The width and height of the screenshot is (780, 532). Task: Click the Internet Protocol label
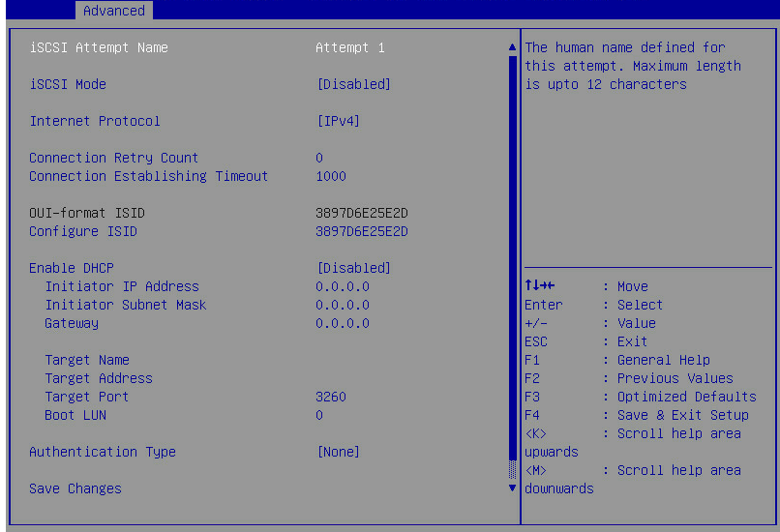pos(95,121)
